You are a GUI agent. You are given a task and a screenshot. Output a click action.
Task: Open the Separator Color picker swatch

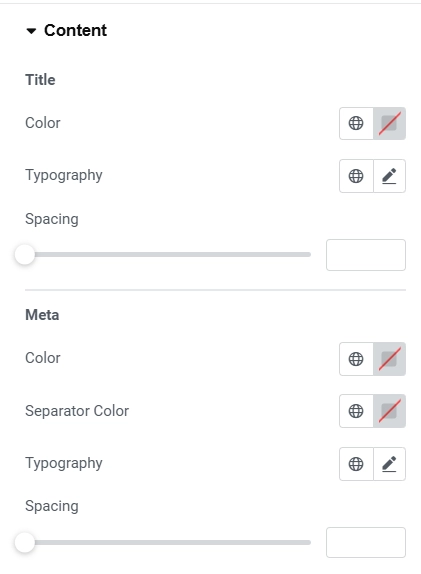390,411
